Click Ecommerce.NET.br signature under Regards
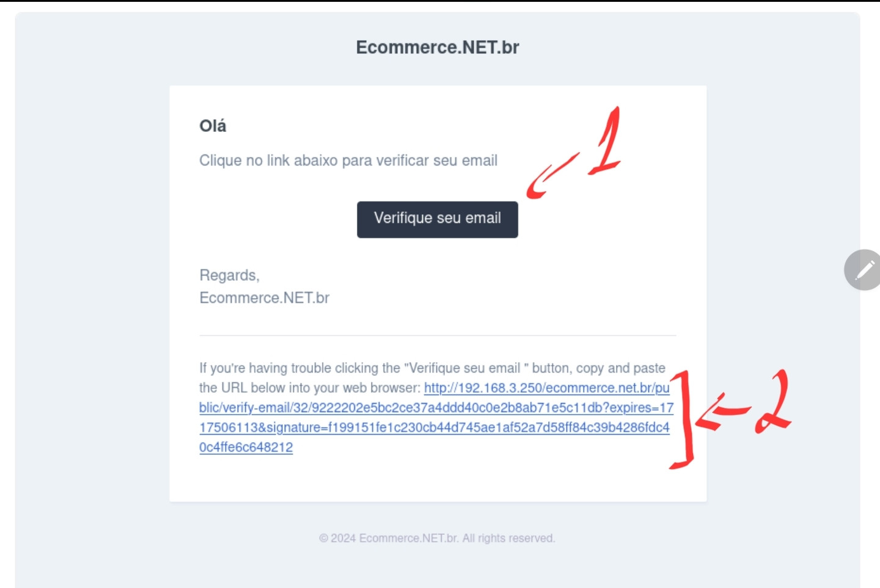Viewport: 880px width, 588px height. coord(264,298)
